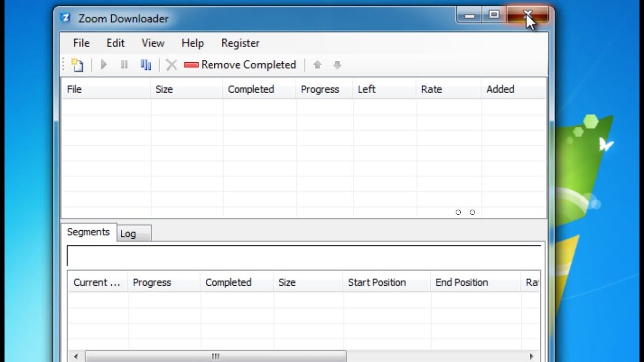Open the View menu
This screenshot has width=644, height=362.
tap(153, 43)
